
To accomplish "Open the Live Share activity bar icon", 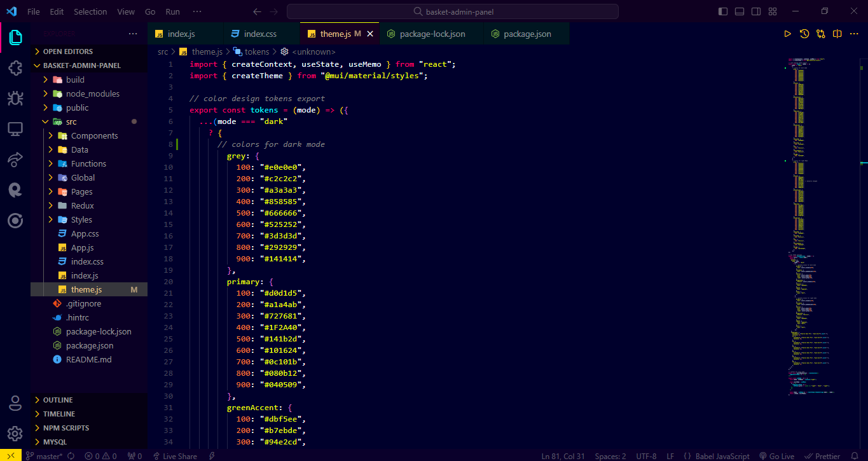I will [15, 159].
